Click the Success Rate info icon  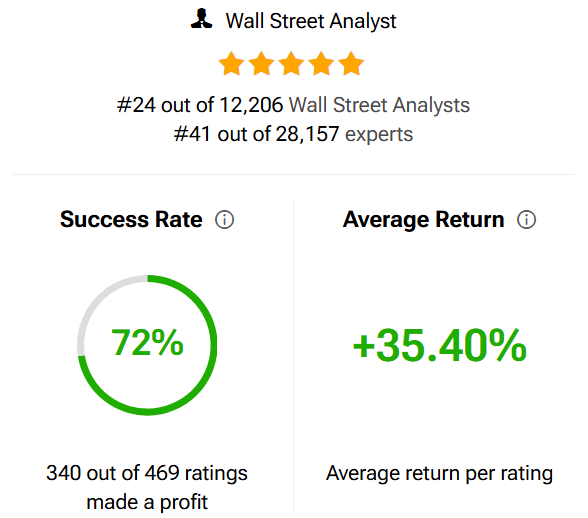coord(224,219)
